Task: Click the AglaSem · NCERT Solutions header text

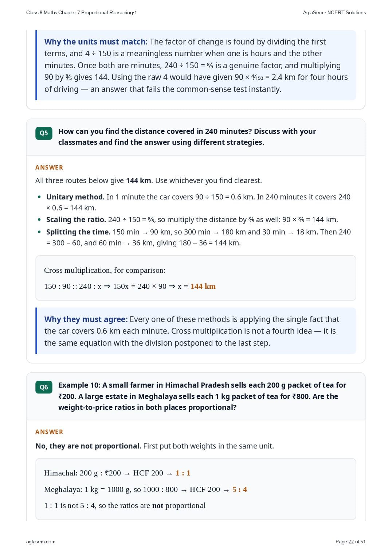Action: 334,12
